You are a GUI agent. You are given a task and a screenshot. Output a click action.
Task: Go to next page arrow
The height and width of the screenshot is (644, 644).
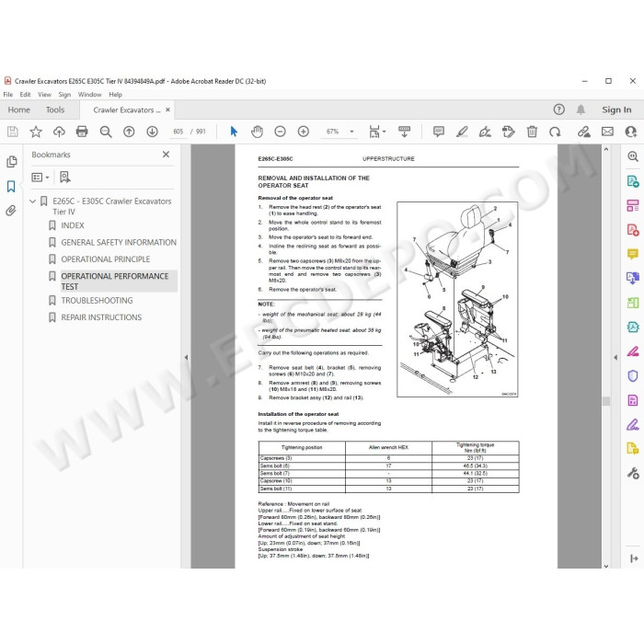[x=153, y=132]
